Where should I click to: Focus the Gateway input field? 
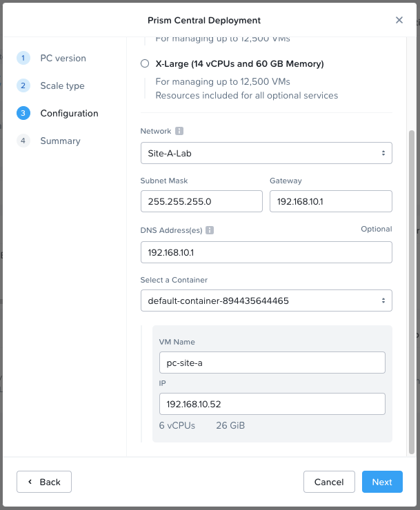[x=330, y=201]
